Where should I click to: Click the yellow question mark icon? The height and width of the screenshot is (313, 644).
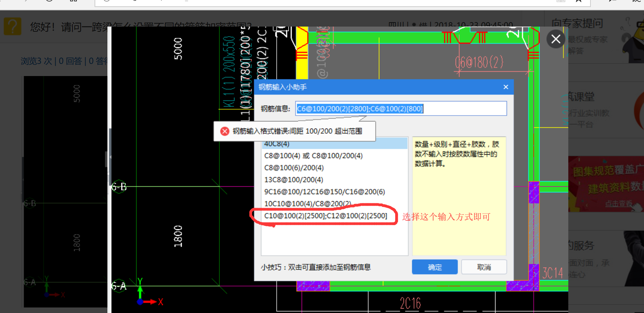coord(12,27)
